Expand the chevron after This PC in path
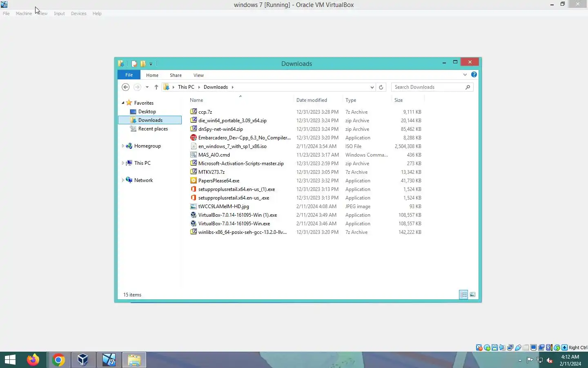Viewport: 588px width, 368px height. click(199, 87)
